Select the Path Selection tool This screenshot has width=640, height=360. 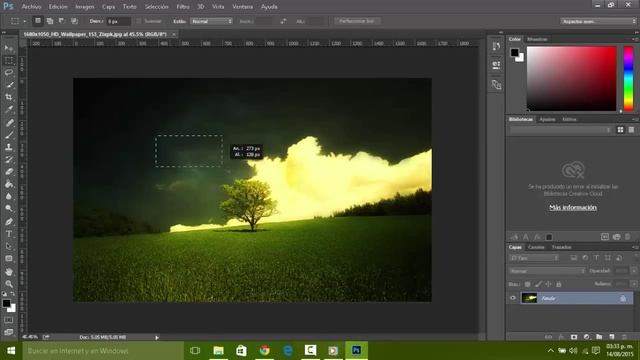9,247
